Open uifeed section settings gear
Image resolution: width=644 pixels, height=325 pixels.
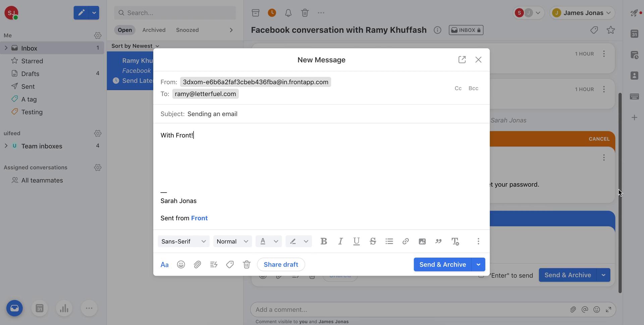point(98,133)
